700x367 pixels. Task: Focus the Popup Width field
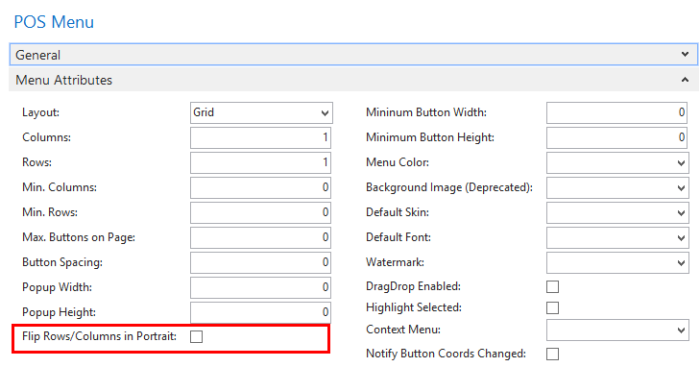point(261,288)
